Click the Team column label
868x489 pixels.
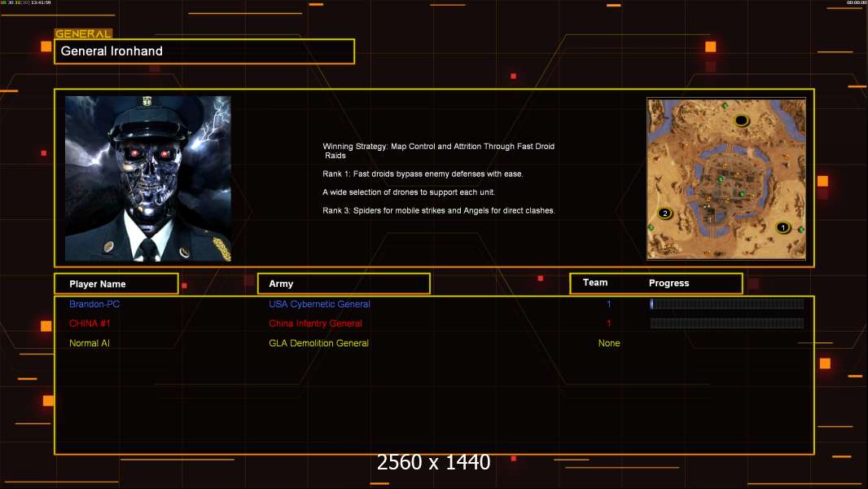(x=595, y=283)
